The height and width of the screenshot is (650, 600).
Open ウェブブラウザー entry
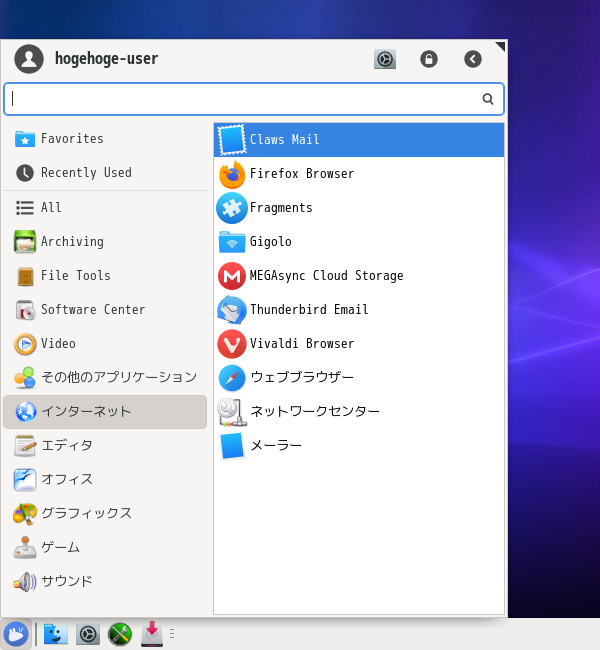[x=359, y=378]
